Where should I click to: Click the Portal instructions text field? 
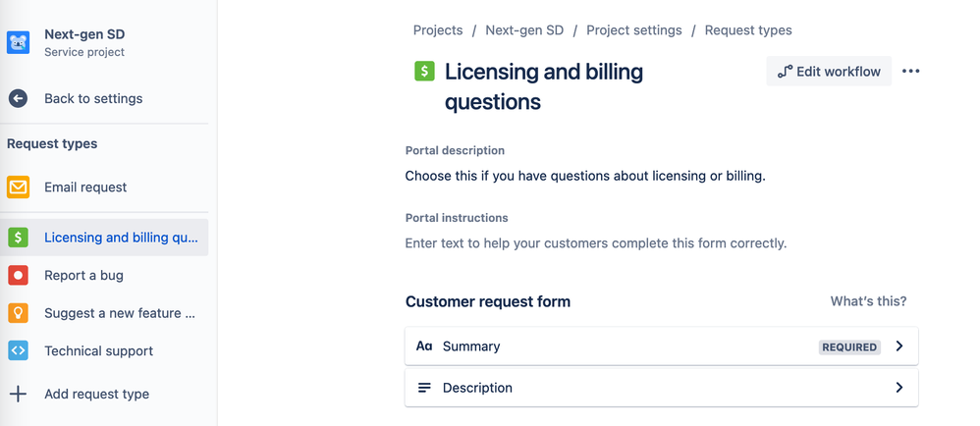click(596, 242)
